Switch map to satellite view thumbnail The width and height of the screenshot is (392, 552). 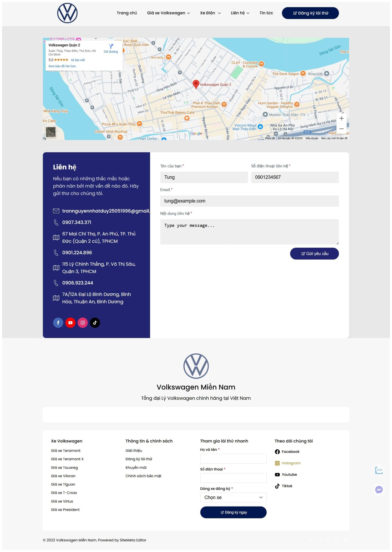click(51, 132)
